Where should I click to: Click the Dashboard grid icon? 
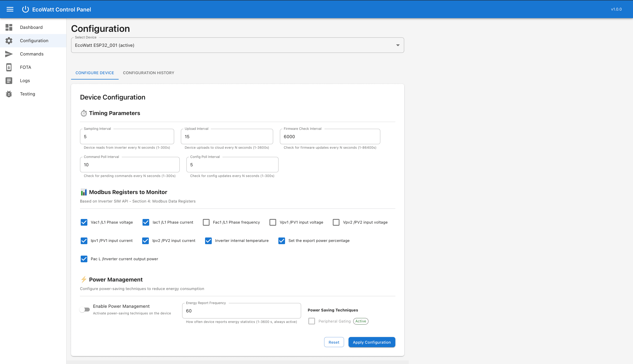click(9, 27)
